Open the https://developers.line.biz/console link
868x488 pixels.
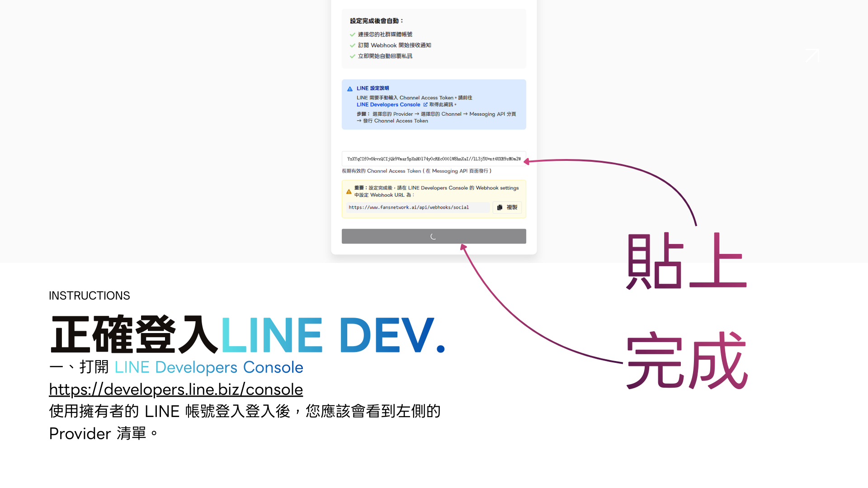(176, 389)
